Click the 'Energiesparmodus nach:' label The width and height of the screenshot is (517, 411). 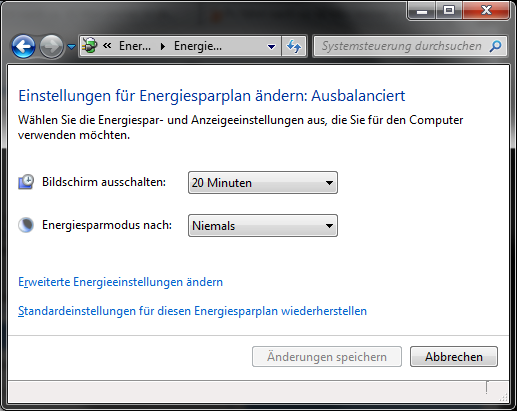(x=107, y=225)
